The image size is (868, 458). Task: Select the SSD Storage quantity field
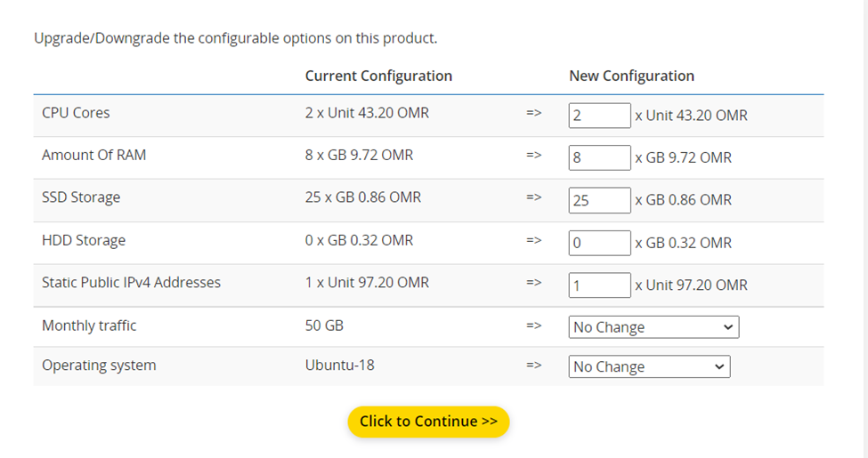[599, 200]
